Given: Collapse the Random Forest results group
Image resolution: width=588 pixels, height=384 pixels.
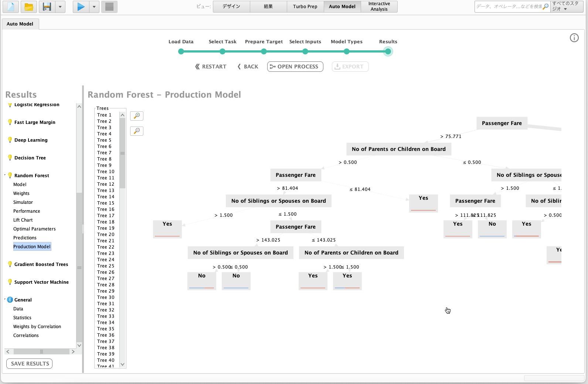Looking at the screenshot, I should click(5, 175).
